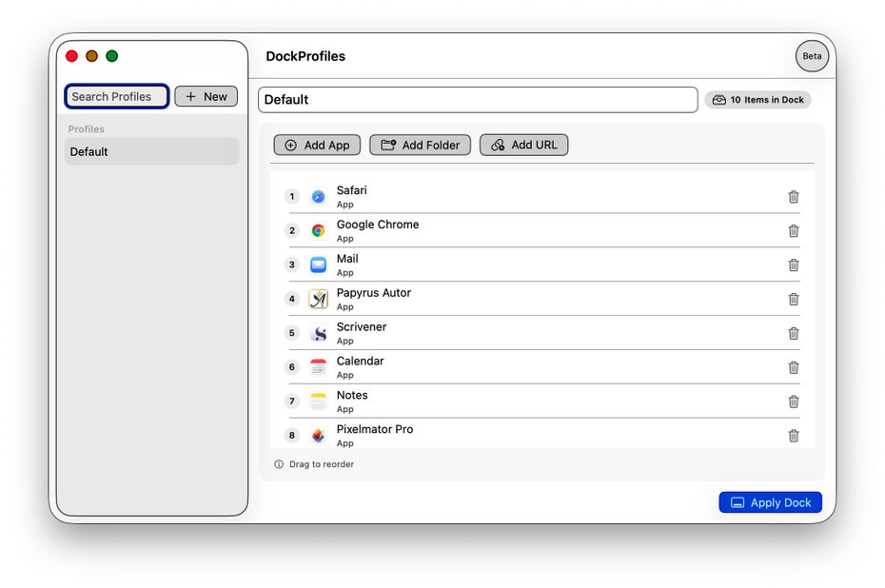The width and height of the screenshot is (885, 588).
Task: Remove Notes with its trash icon
Action: point(793,402)
